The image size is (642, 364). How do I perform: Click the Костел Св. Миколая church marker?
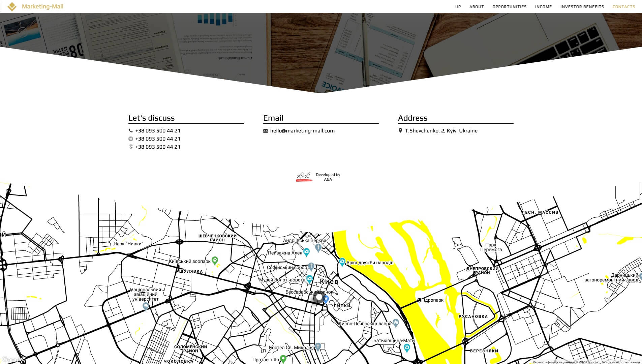[x=318, y=347]
